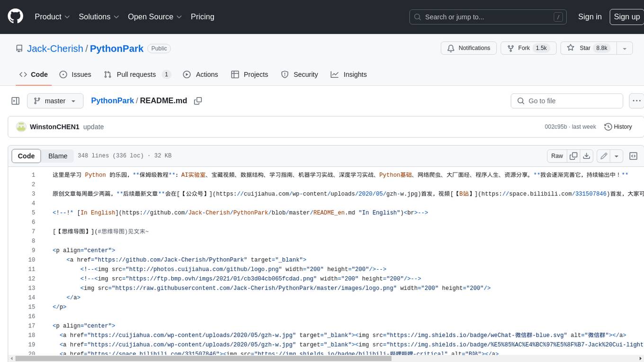Click the pull requests counter badge
644x362 pixels.
[x=166, y=74]
